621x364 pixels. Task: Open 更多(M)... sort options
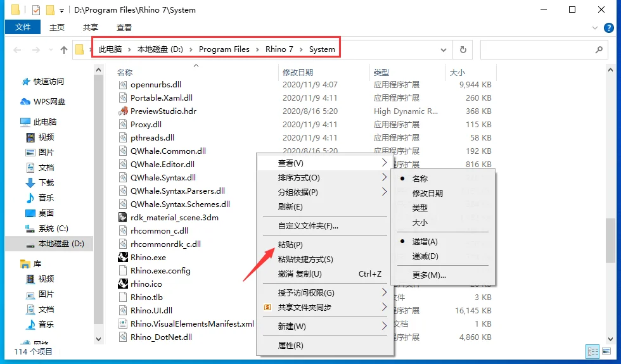coord(429,275)
